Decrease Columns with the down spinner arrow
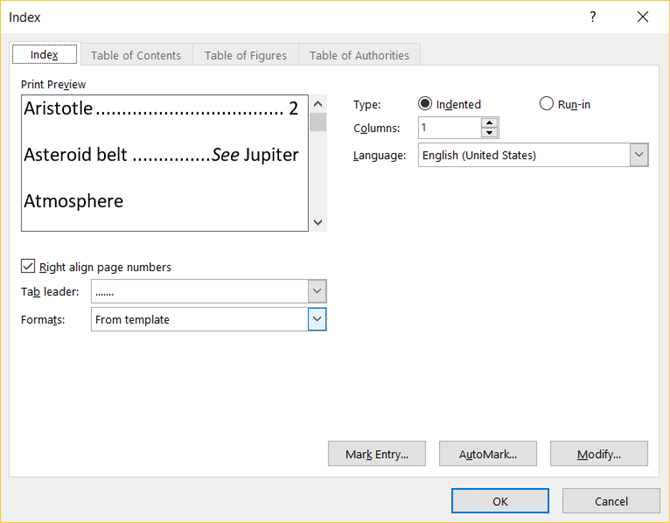Screen dimensions: 670x523 pyautogui.click(x=489, y=132)
